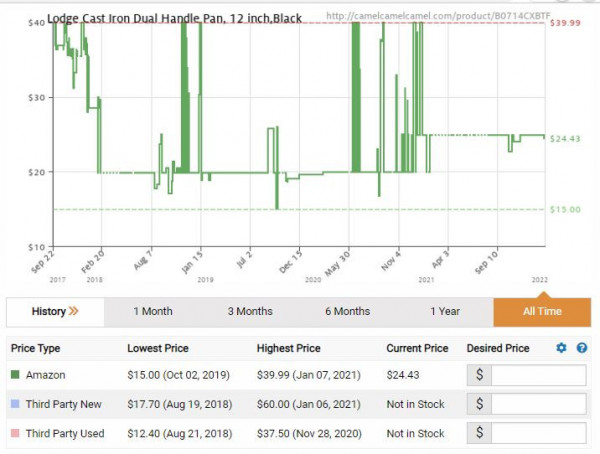
Task: Click the Desired Price column header
Action: coord(498,348)
